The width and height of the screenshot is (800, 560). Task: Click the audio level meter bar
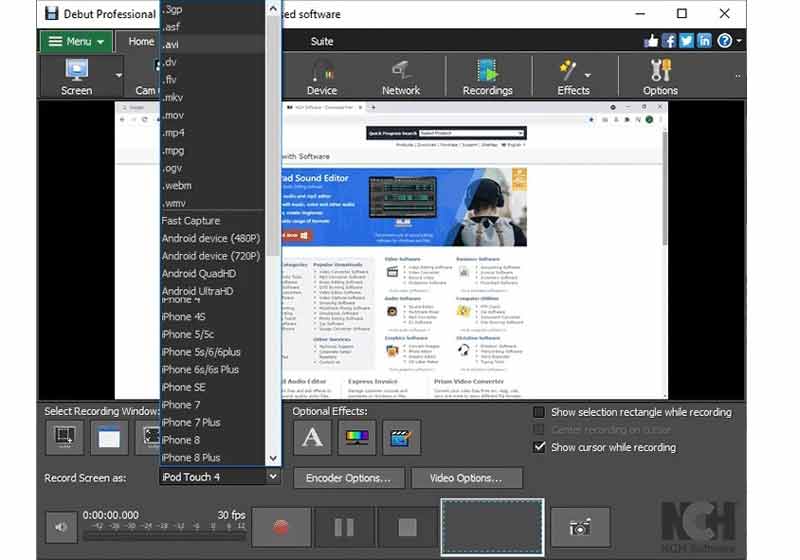[165, 536]
